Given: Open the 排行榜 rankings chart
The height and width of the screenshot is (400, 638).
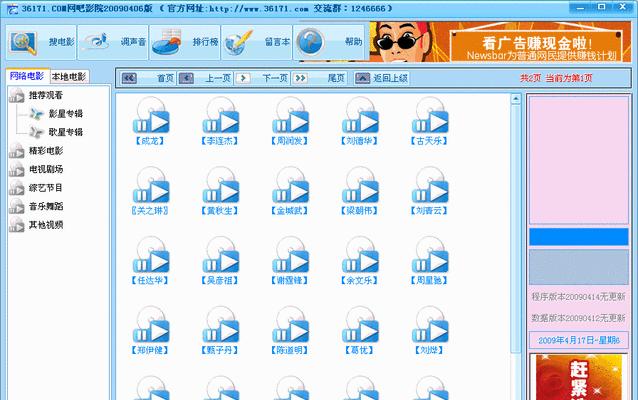Looking at the screenshot, I should (185, 42).
